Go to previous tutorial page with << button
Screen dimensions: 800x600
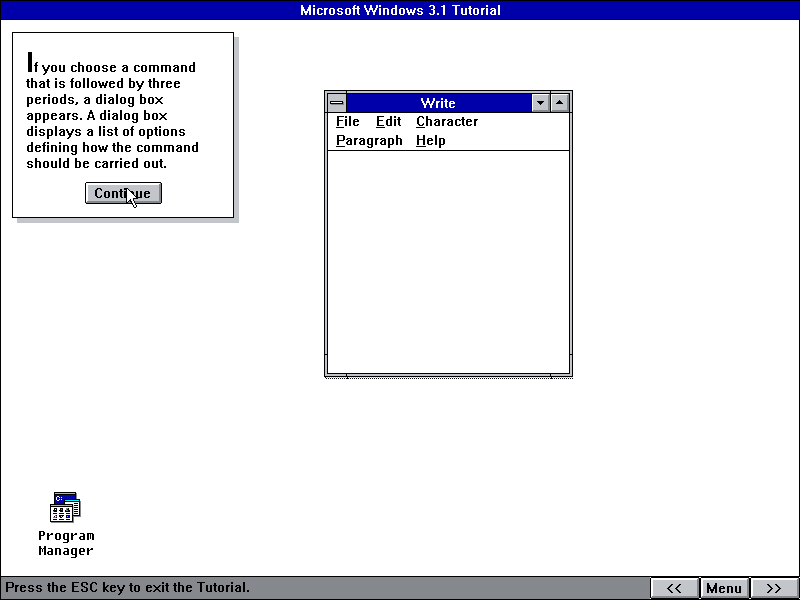pyautogui.click(x=674, y=588)
